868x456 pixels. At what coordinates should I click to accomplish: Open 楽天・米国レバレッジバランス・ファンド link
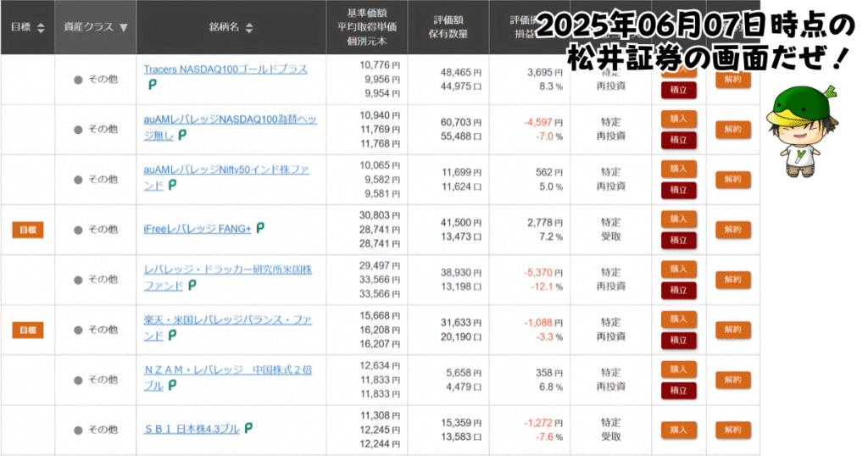pos(227,328)
